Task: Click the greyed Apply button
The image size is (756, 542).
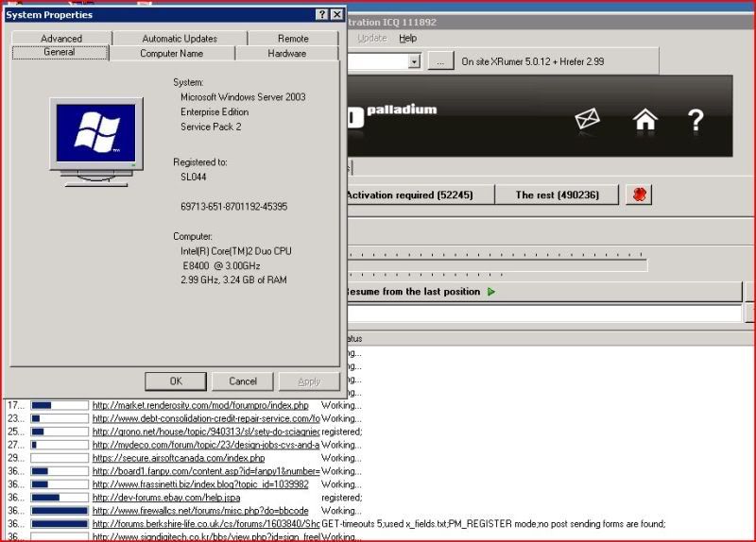Action: click(x=309, y=381)
